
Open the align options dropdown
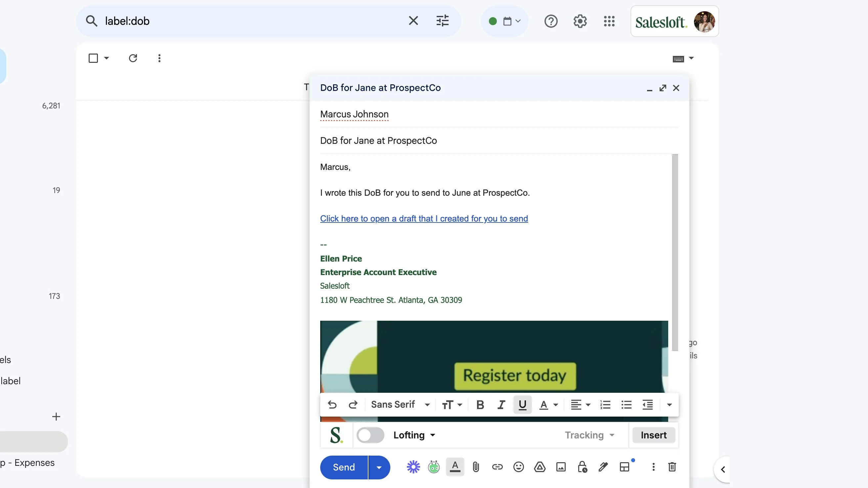click(x=580, y=404)
